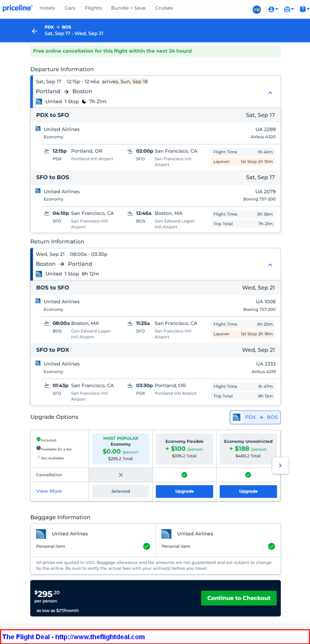310x644 pixels.
Task: Click the as low as $27/month text
Action: coord(58,611)
